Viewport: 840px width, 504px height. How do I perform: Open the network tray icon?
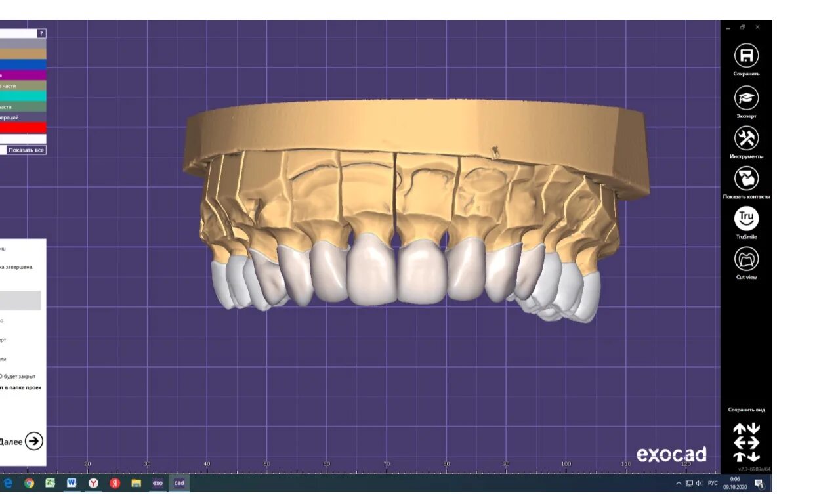[x=689, y=484]
